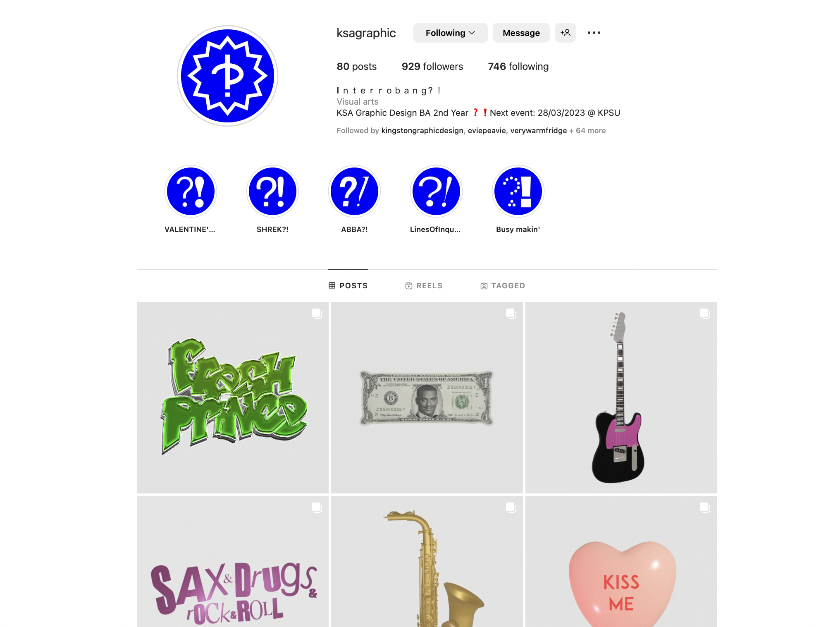
Task: Open the 746 following list
Action: tap(518, 67)
